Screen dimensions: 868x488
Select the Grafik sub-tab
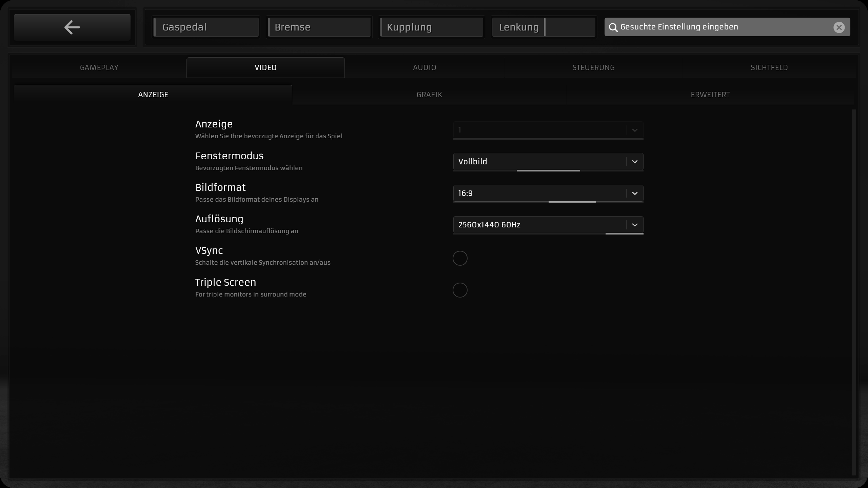coord(429,95)
